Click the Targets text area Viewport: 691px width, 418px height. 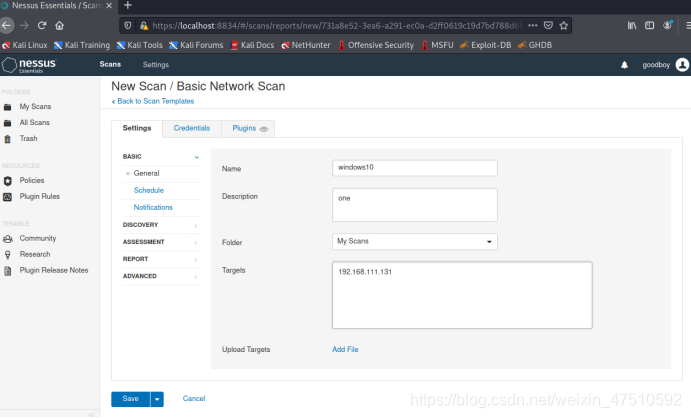(x=462, y=295)
